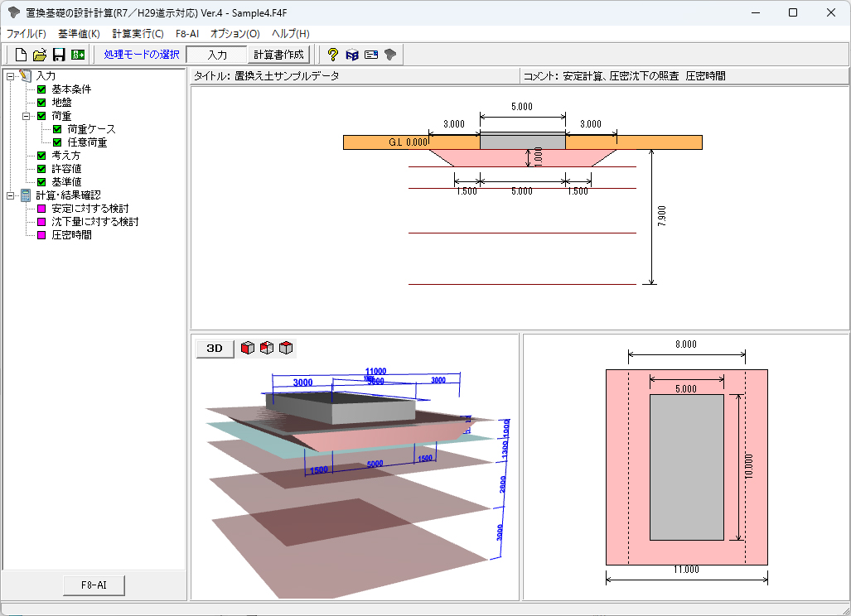
Task: Select the first red cube view icon
Action: [248, 348]
